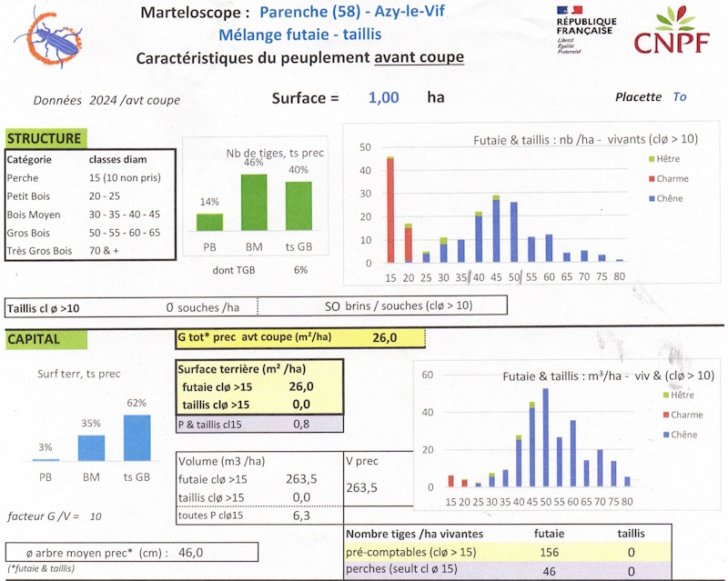Click the blue ts GB bar showing 62%

(x=137, y=437)
